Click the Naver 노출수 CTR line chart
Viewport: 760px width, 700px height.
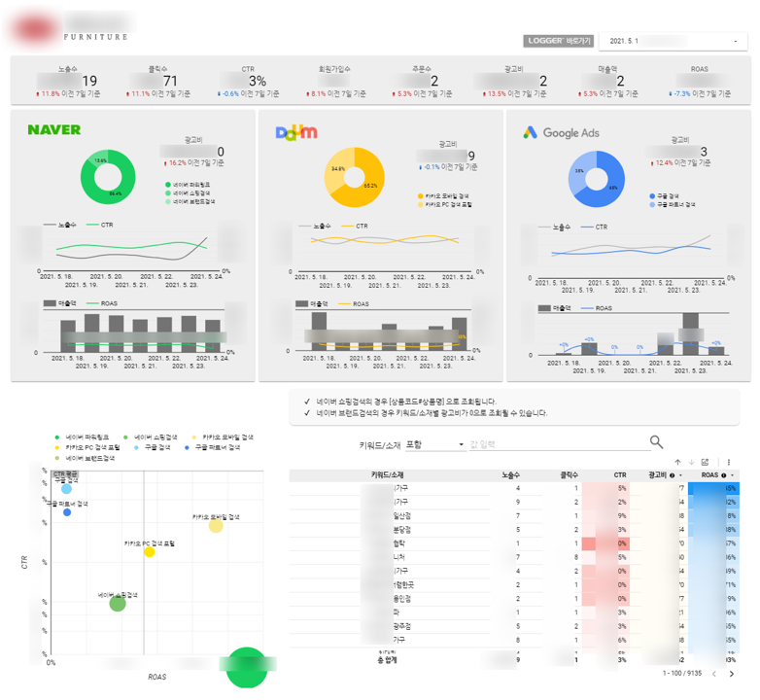(x=132, y=253)
